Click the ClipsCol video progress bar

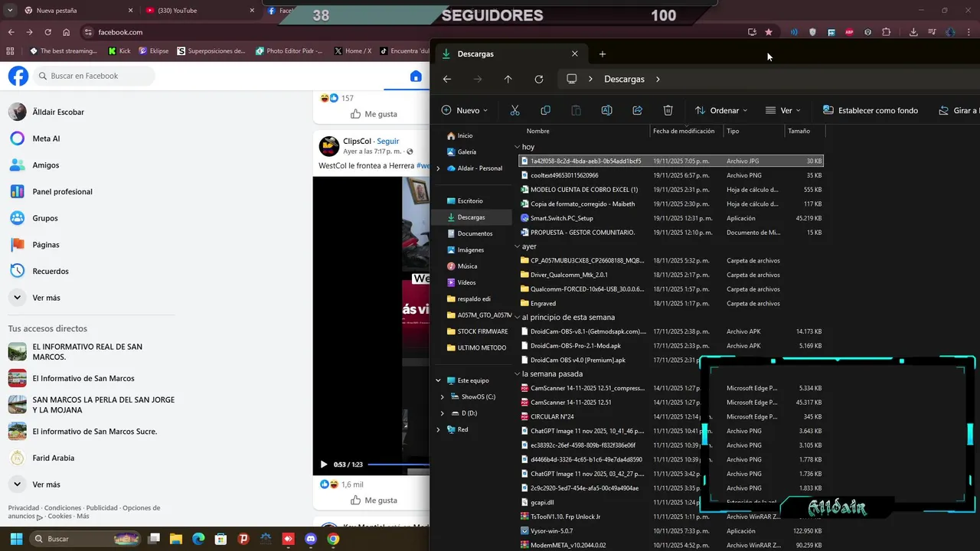(398, 465)
